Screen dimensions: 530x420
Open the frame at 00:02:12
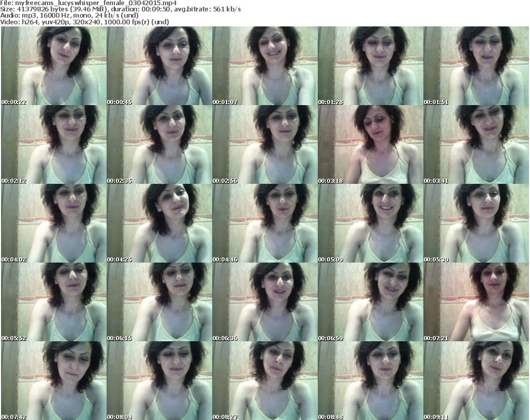54,144
